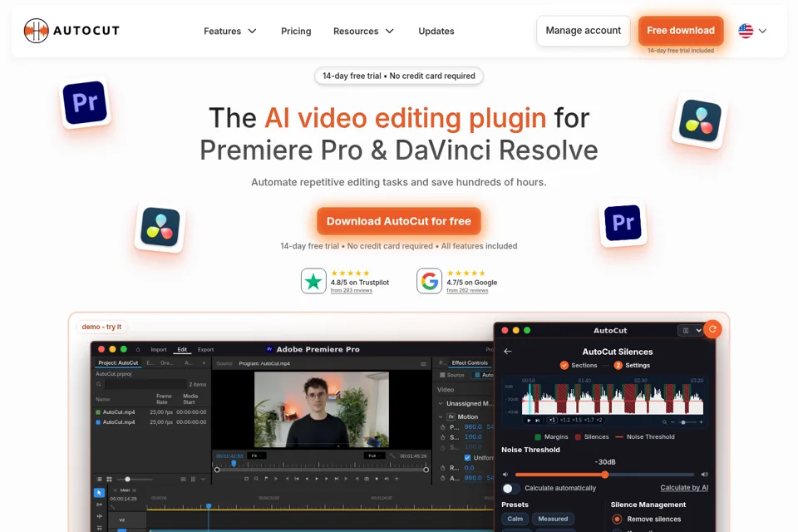Click the Export Frame camera icon

[x=367, y=479]
